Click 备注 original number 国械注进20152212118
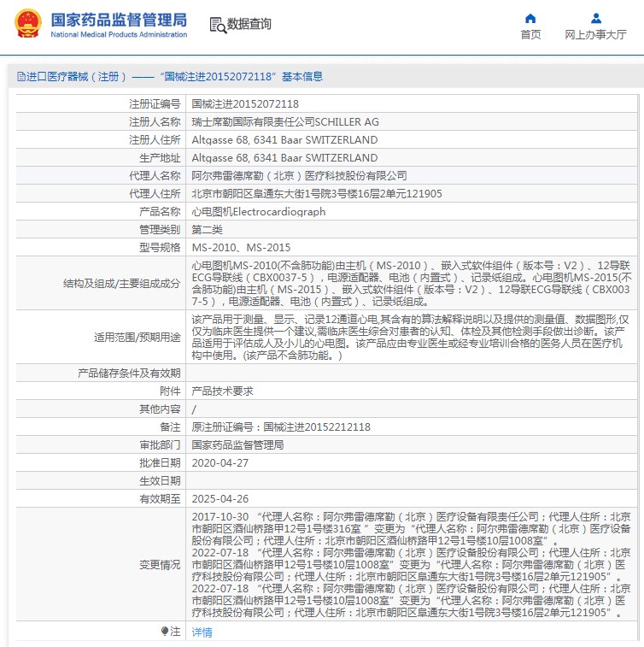 [317, 427]
